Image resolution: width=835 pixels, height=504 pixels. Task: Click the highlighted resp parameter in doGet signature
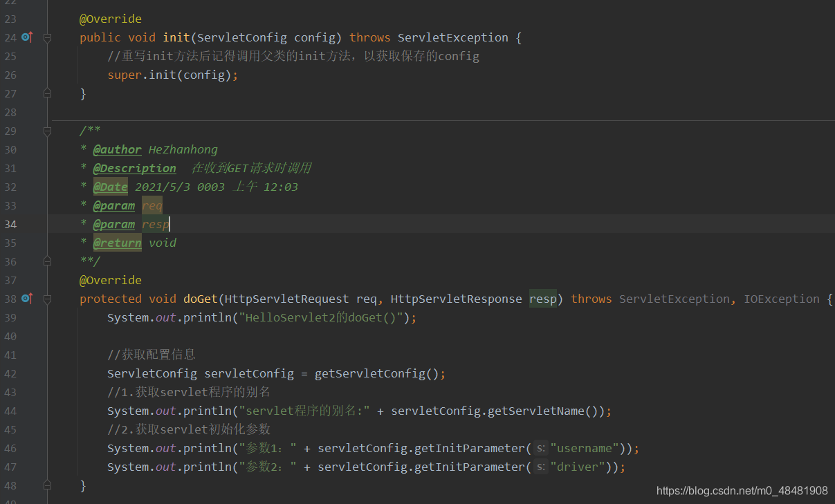pos(543,299)
